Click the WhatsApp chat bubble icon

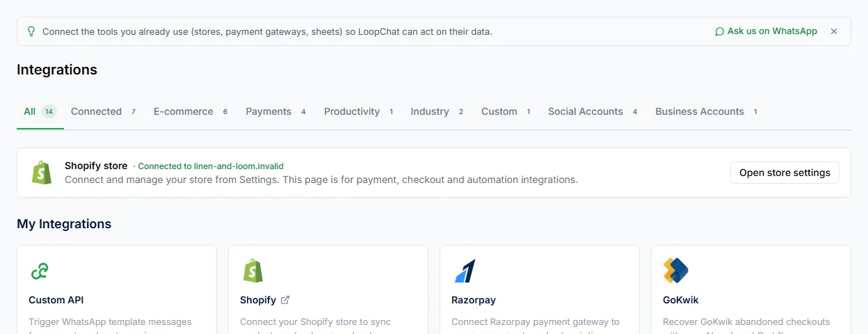719,31
